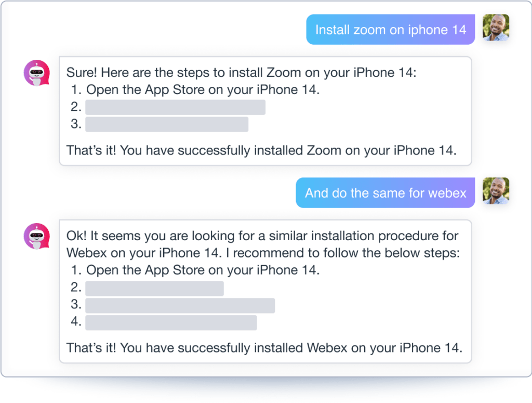
Task: Select step 1 in the Webex install reply
Action: 203,270
